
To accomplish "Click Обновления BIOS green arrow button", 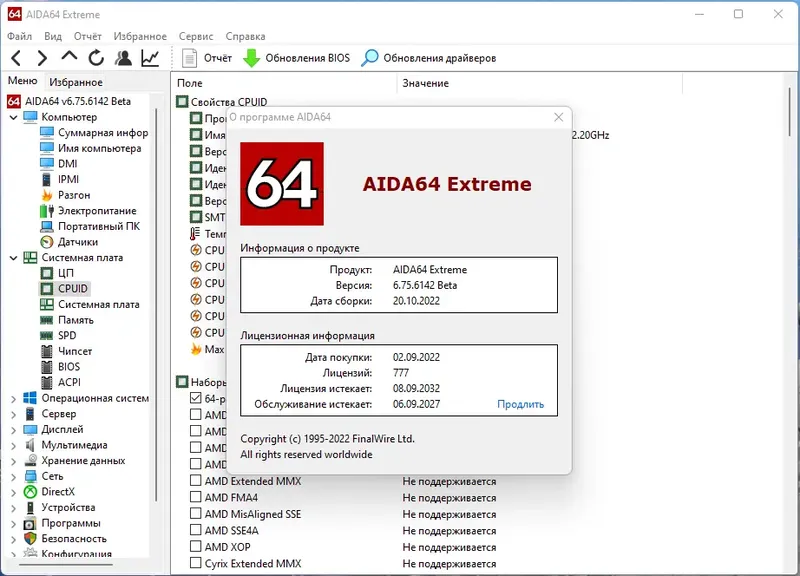I will (x=296, y=58).
